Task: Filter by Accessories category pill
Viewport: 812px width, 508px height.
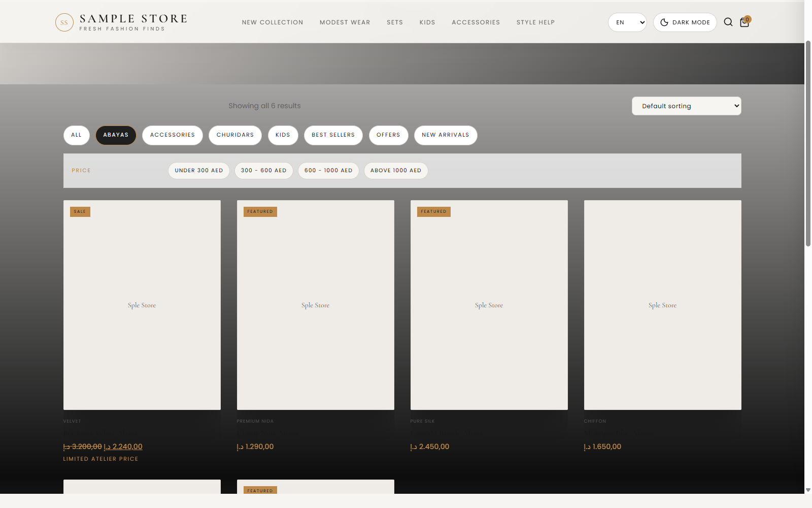Action: click(x=173, y=135)
